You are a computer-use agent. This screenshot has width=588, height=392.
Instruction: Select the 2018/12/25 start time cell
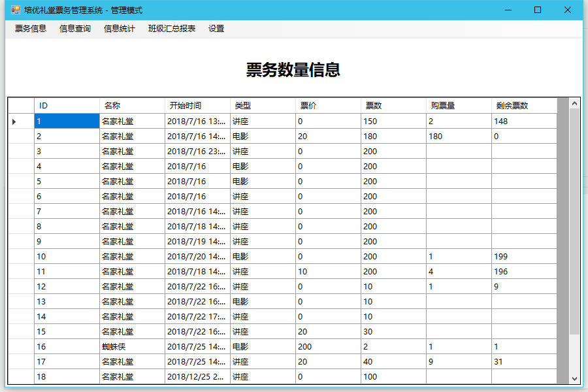[x=197, y=377]
